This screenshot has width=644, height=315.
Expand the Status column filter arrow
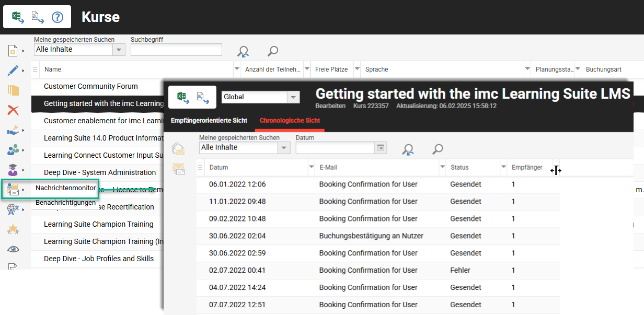(x=503, y=167)
